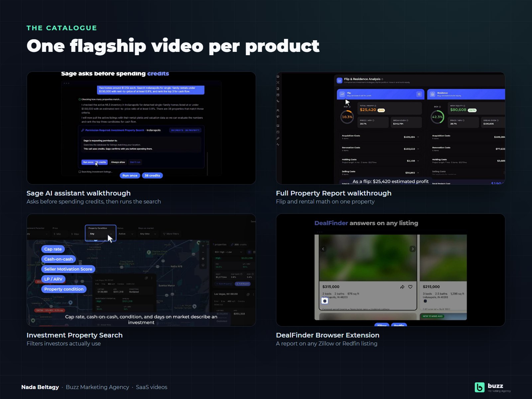This screenshot has width=532, height=399.
Task: Click the Cash-on-cash pill label
Action: pyautogui.click(x=59, y=259)
